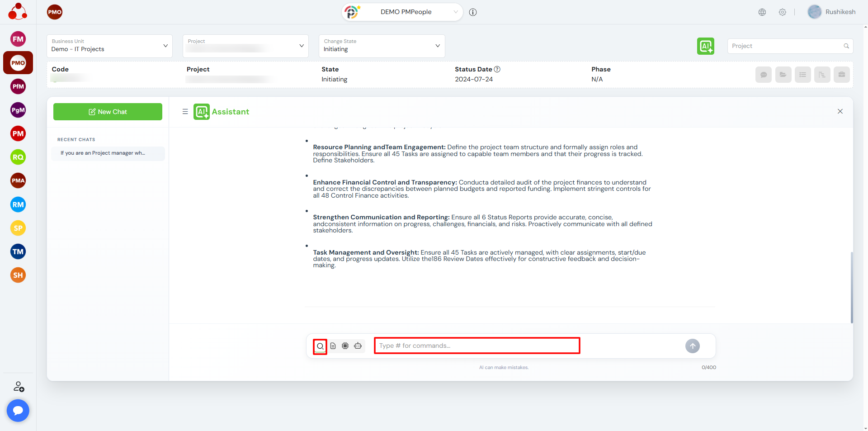The width and height of the screenshot is (868, 431).
Task: Open the Gantt chart view icon
Action: click(822, 75)
